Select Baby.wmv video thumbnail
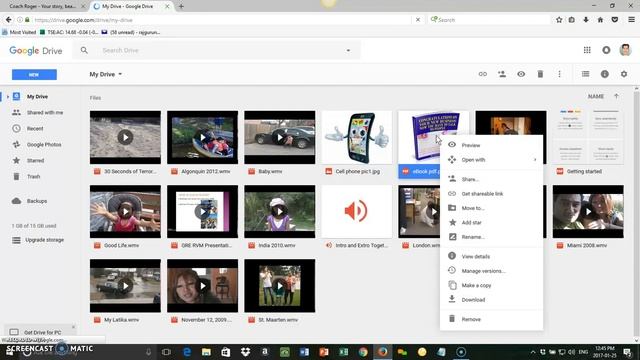This screenshot has width=640, height=360. point(280,138)
